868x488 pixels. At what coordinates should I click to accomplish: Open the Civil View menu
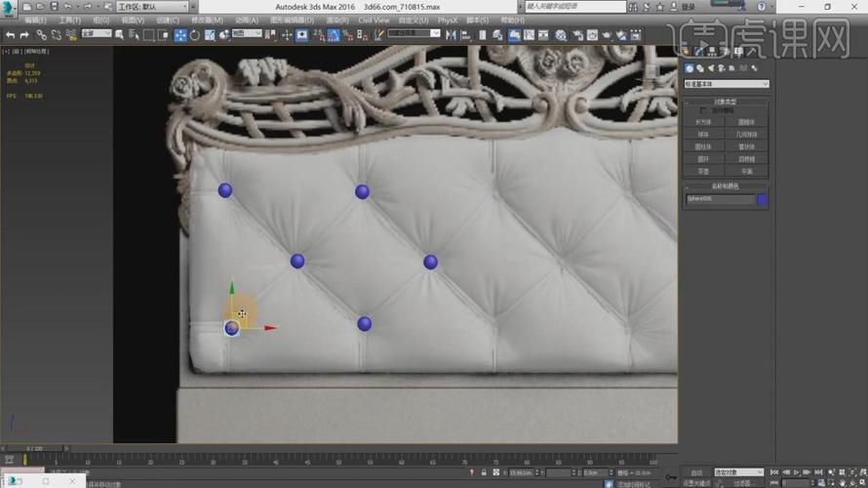click(374, 20)
